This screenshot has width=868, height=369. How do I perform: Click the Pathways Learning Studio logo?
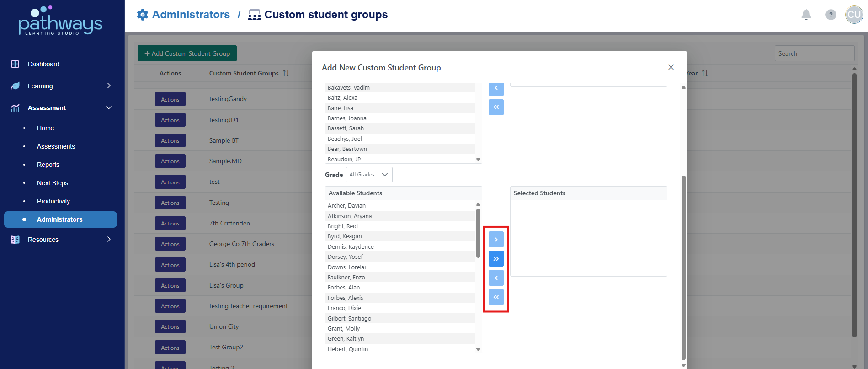pos(60,21)
